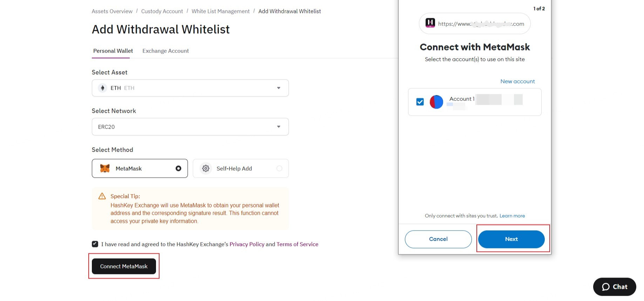
Task: Expand the Select Asset ETH dropdown
Action: pyautogui.click(x=278, y=88)
